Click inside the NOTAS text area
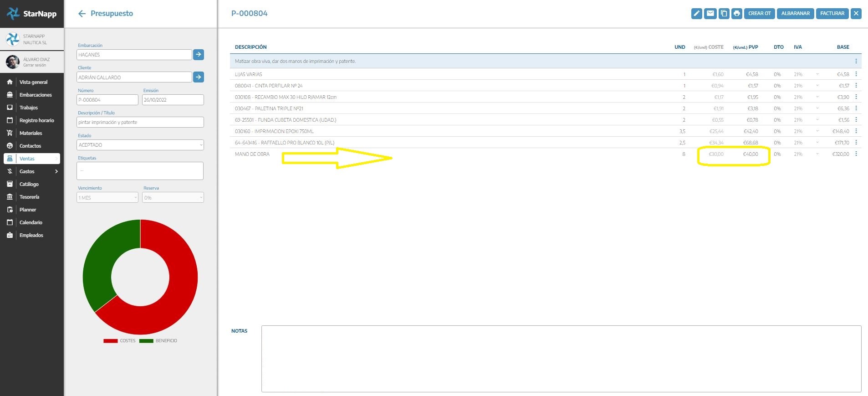Screen dimensions: 868x396 (x=561, y=359)
